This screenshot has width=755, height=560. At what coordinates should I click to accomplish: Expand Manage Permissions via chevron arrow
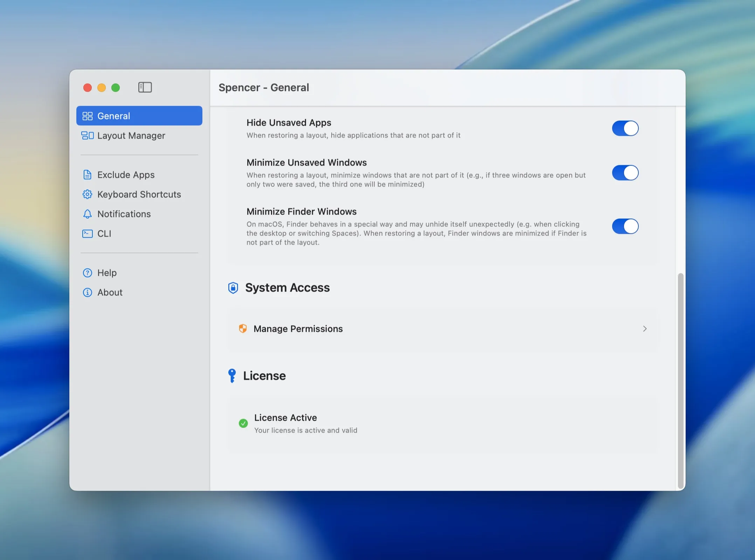(644, 329)
